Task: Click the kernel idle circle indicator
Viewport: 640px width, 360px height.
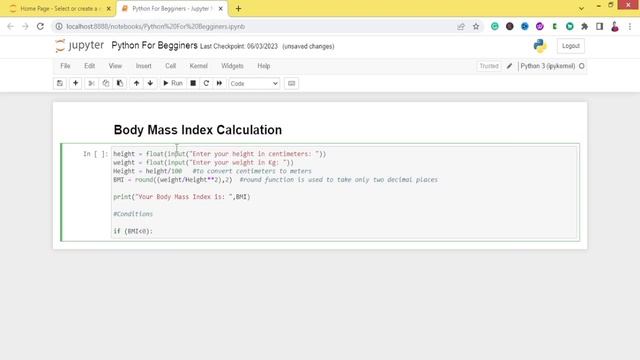Action: click(x=582, y=66)
